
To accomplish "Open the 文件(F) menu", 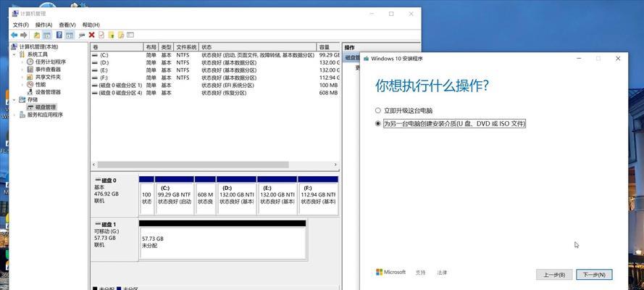I will pyautogui.click(x=20, y=25).
